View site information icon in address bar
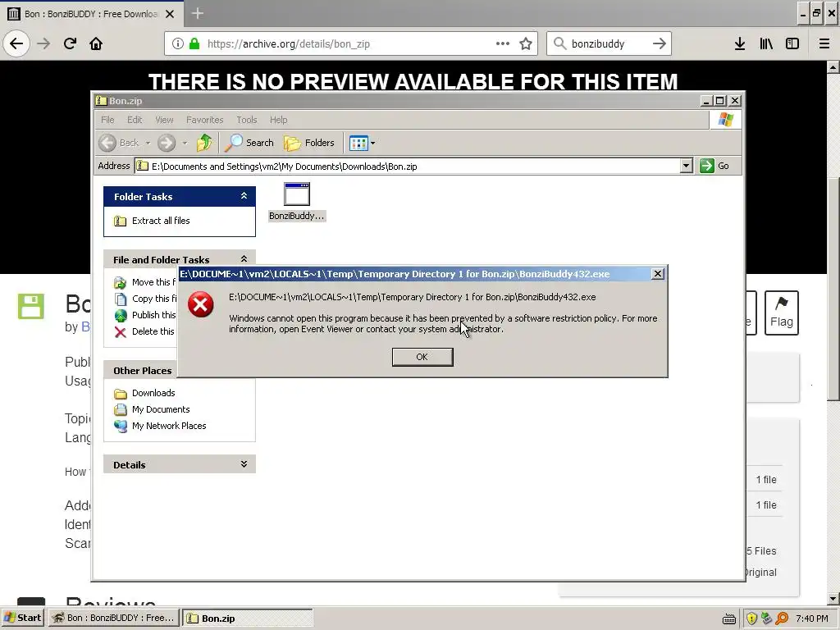The image size is (840, 630). (x=178, y=43)
